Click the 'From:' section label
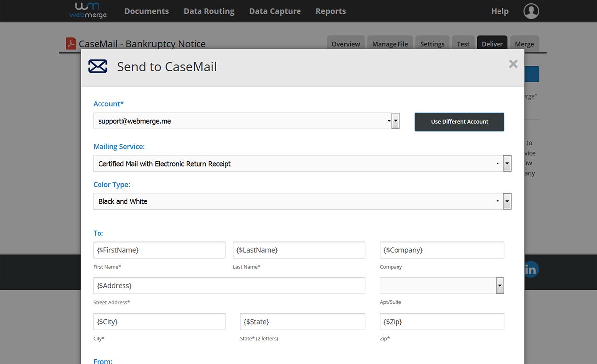Image resolution: width=597 pixels, height=364 pixels. click(x=102, y=361)
